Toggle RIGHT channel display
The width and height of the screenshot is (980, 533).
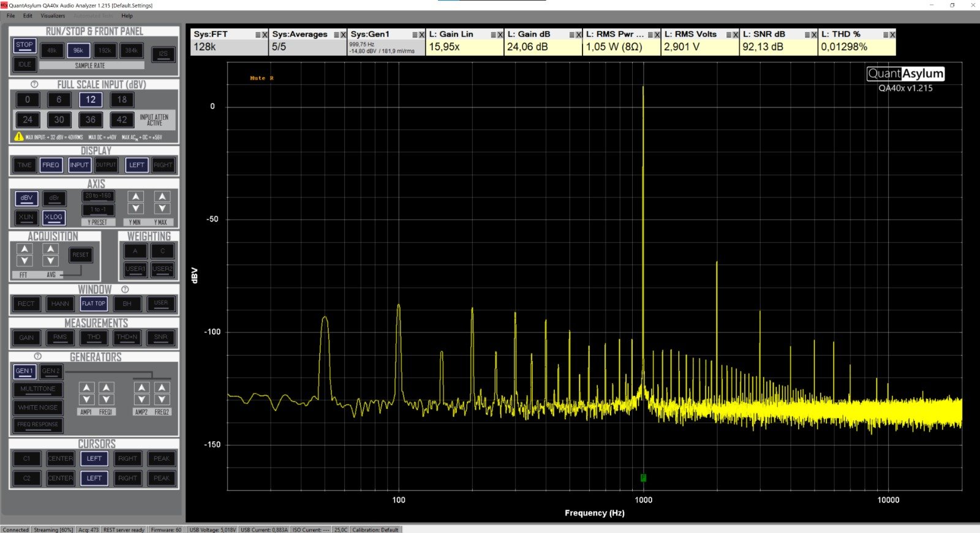[163, 165]
